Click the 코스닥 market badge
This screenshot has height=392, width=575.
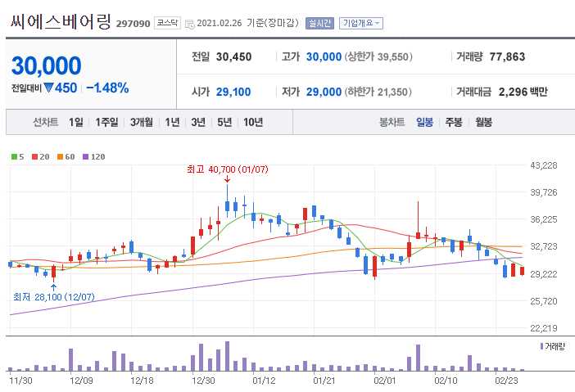coord(167,23)
